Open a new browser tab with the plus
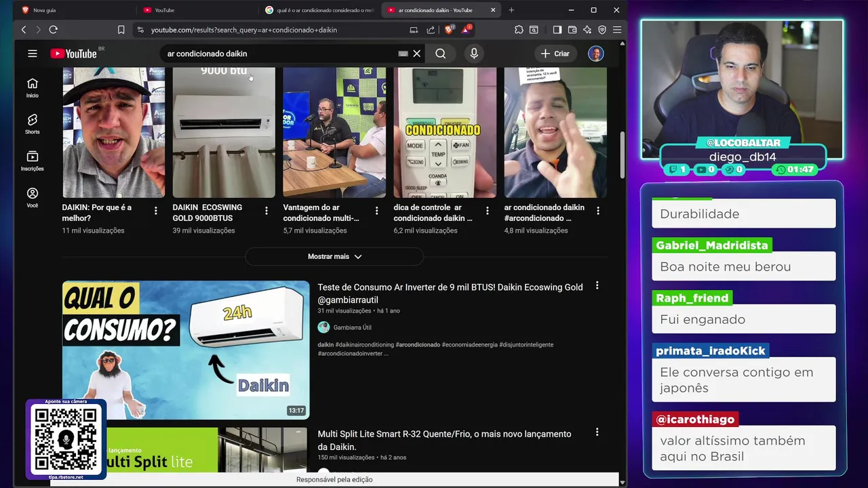The image size is (868, 488). [511, 10]
